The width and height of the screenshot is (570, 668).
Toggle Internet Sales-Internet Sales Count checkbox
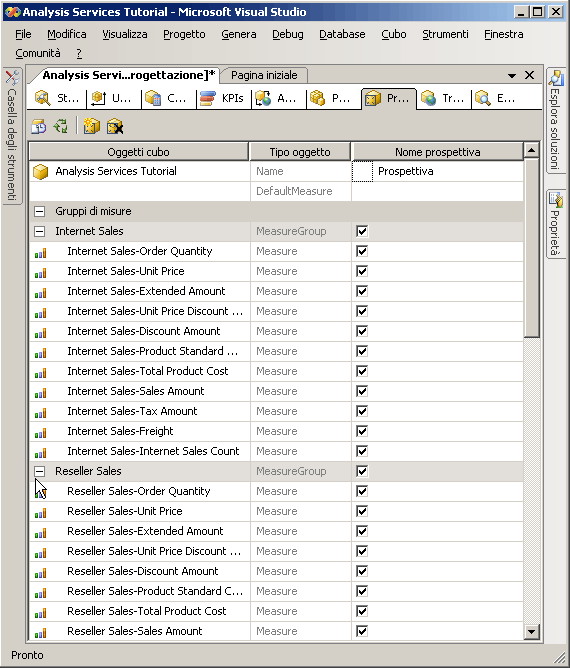click(362, 452)
